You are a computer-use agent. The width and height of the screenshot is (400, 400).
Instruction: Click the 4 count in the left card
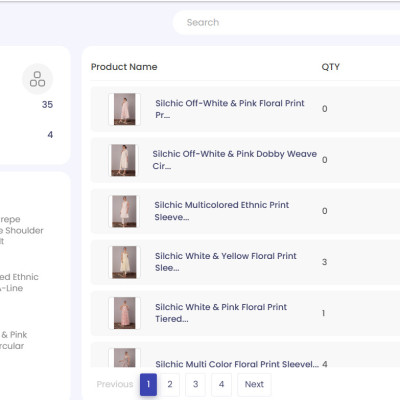(50, 135)
